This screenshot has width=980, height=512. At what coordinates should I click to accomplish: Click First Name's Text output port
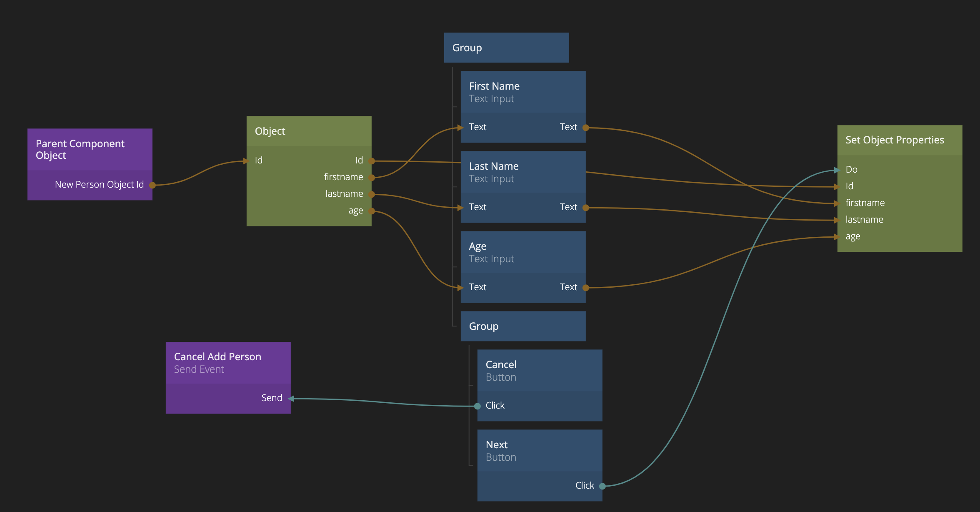click(x=585, y=128)
